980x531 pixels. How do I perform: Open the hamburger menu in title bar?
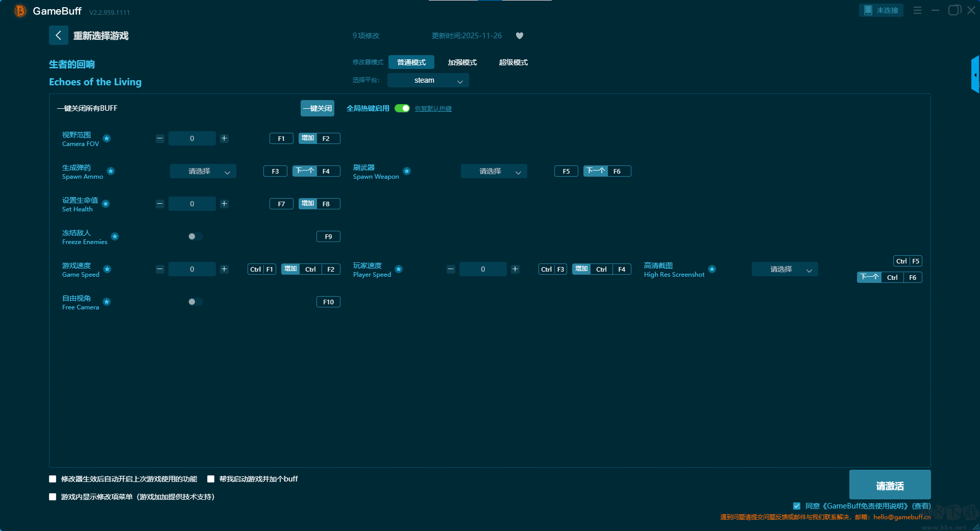click(917, 10)
